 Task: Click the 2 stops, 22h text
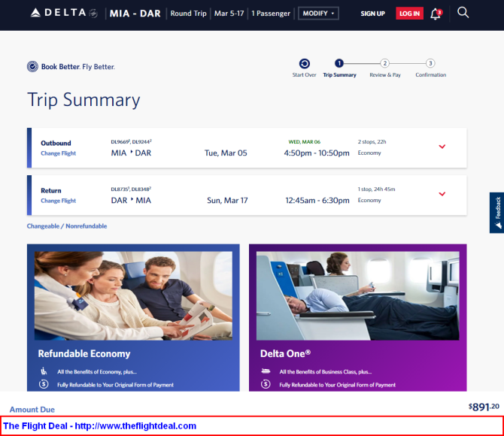coord(372,141)
